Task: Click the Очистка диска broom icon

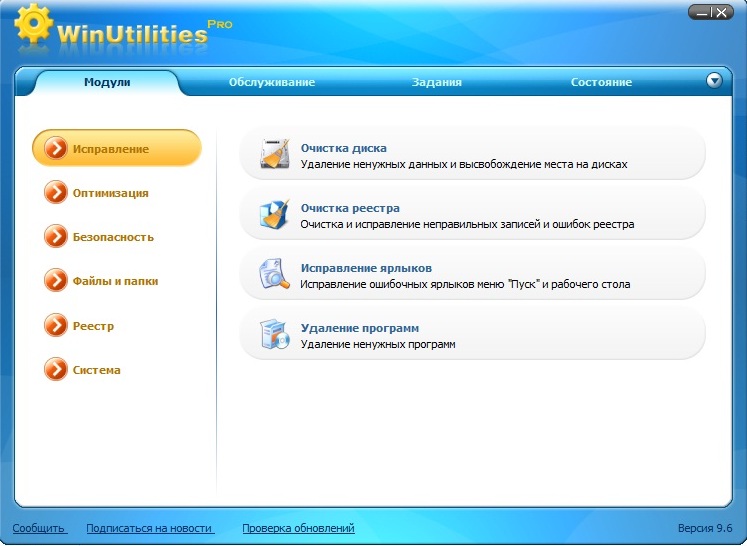Action: 274,155
